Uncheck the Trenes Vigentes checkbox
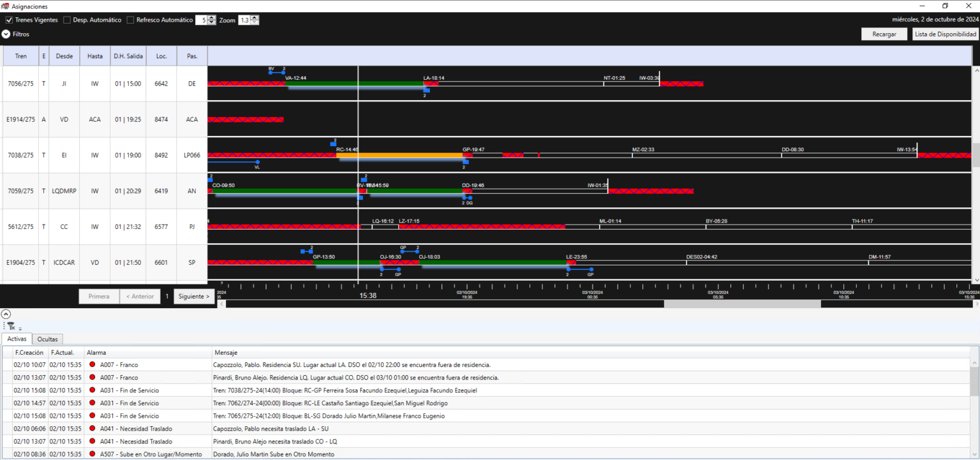 [x=9, y=20]
